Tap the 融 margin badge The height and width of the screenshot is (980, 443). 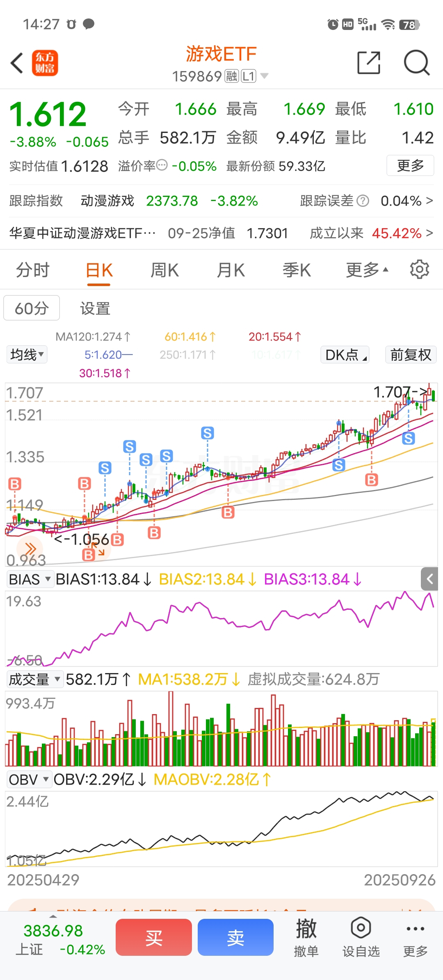(x=232, y=76)
